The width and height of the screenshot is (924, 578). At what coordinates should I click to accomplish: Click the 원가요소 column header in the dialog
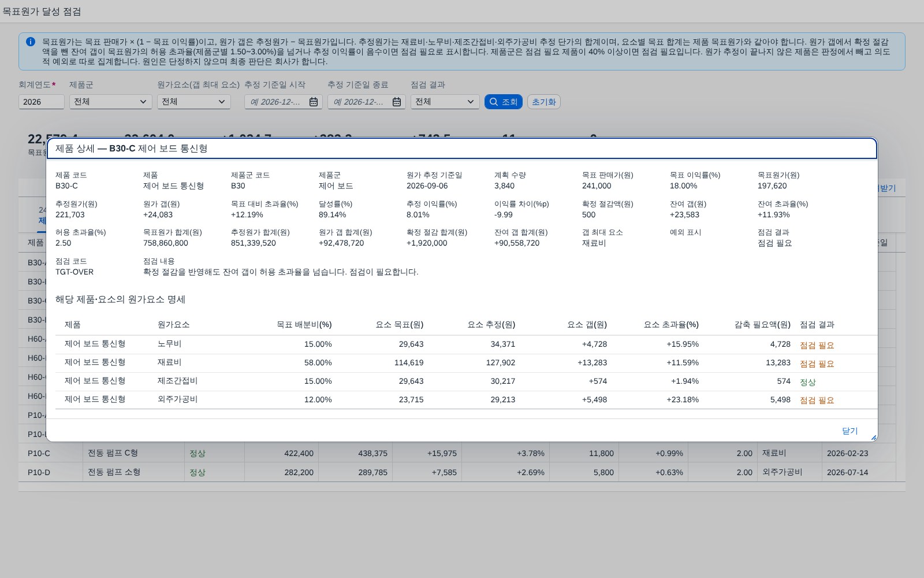click(x=174, y=325)
